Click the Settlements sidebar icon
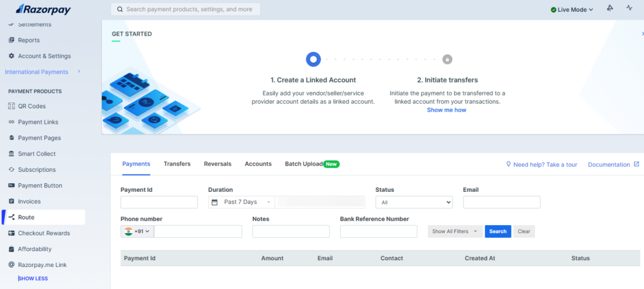The width and height of the screenshot is (644, 289). [x=11, y=24]
